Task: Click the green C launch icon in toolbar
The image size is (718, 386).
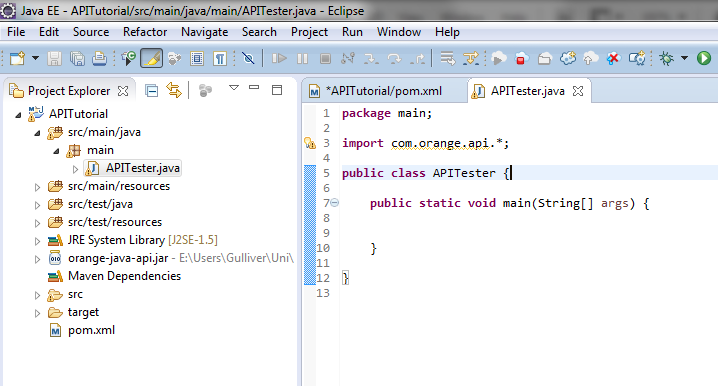Action: (x=129, y=58)
